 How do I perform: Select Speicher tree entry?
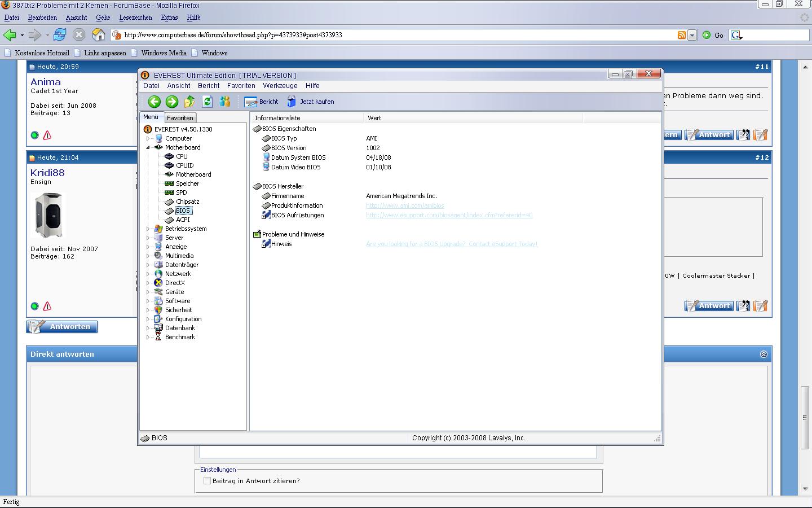coord(187,183)
